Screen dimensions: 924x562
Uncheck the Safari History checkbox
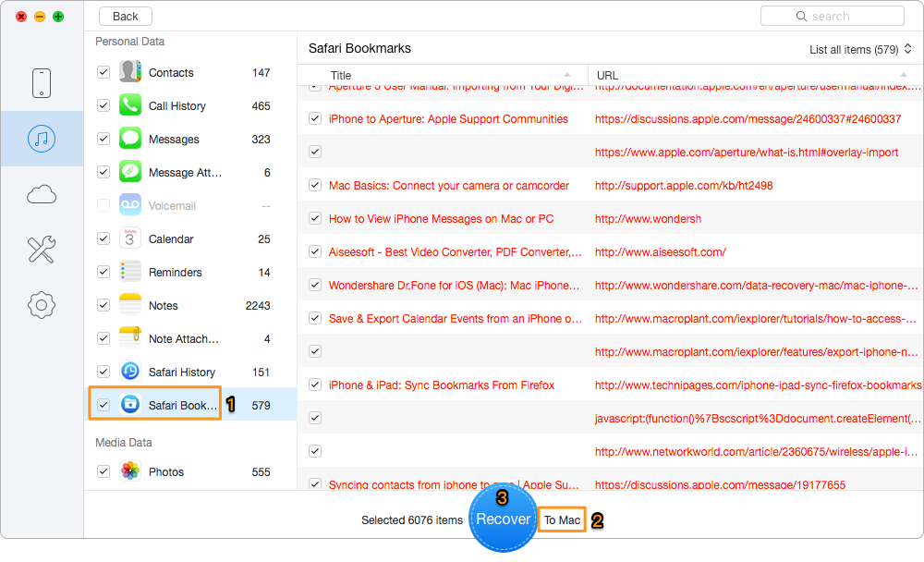[x=103, y=372]
